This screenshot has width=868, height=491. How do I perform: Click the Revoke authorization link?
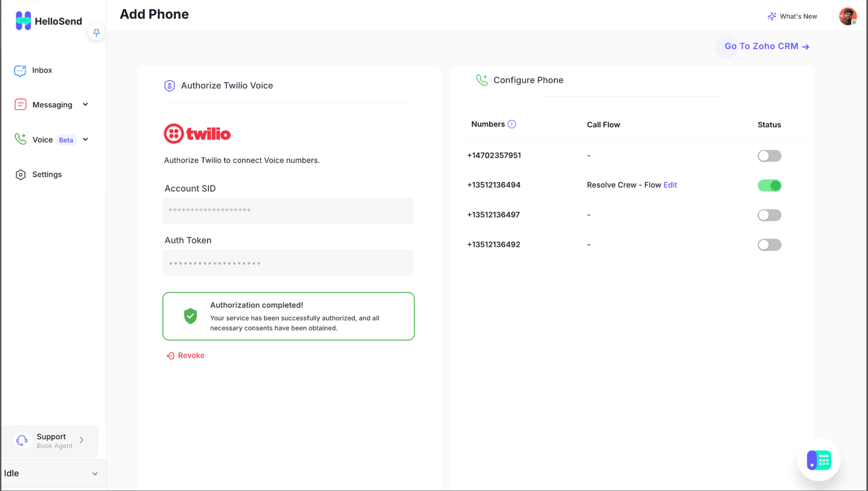pyautogui.click(x=186, y=355)
